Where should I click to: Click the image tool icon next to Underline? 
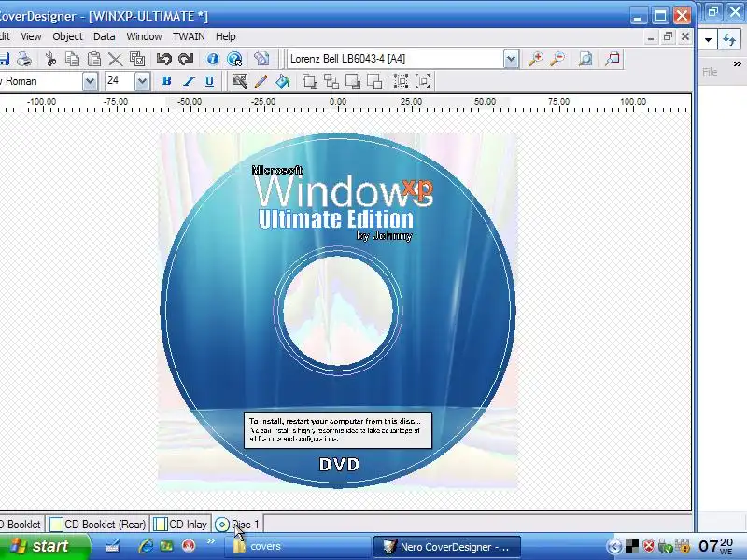pyautogui.click(x=239, y=81)
